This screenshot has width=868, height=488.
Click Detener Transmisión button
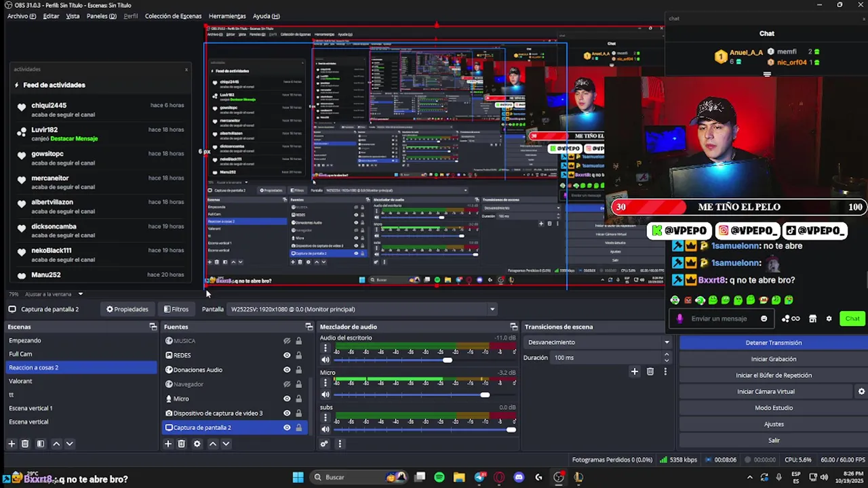click(774, 343)
